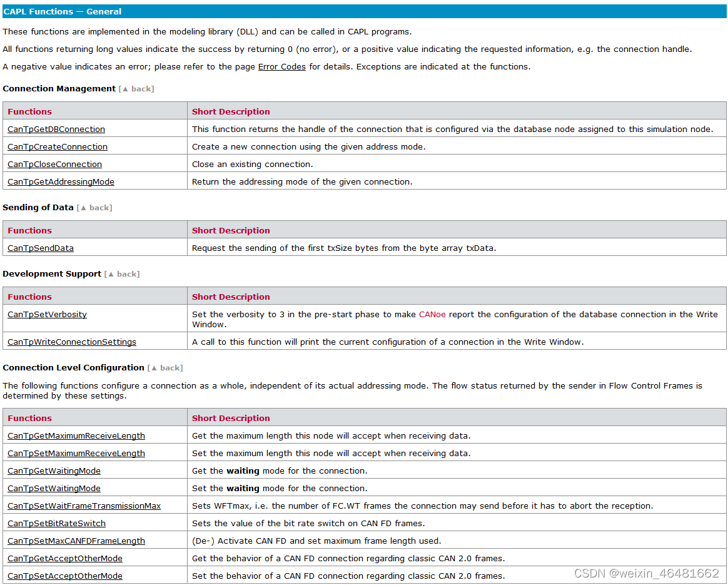Open the CanTpSetVerbosity function link
The image size is (728, 585).
pyautogui.click(x=47, y=314)
